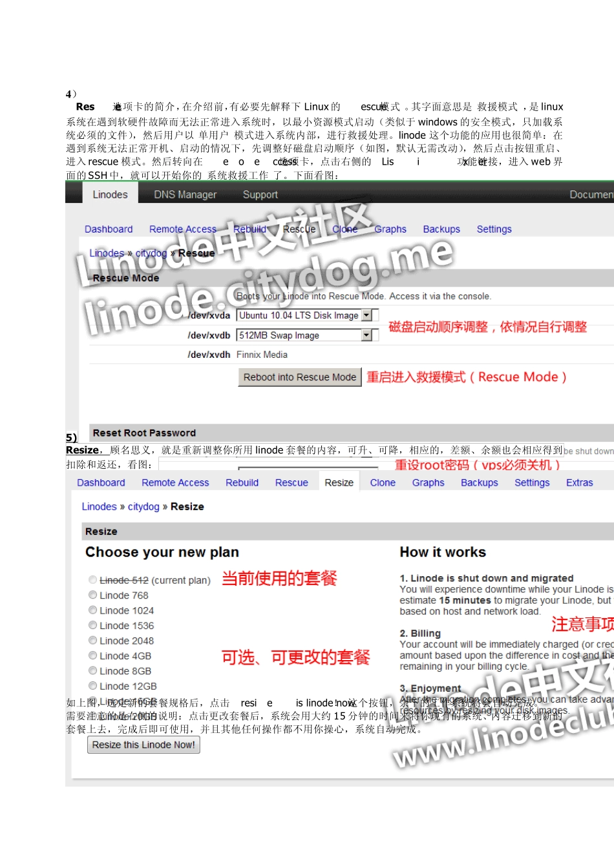
Task: Select the Linode 1536 plan
Action: 93,625
